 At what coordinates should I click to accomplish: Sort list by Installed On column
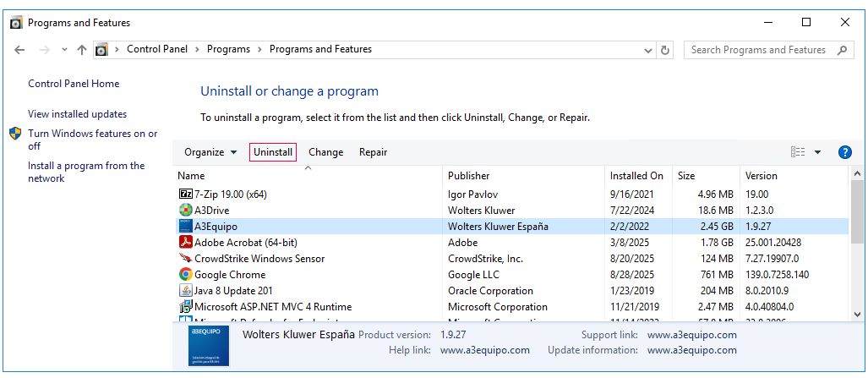636,176
